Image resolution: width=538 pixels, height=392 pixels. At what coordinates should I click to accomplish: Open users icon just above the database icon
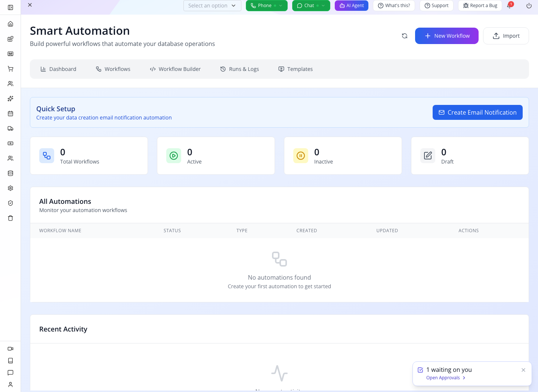(x=10, y=158)
